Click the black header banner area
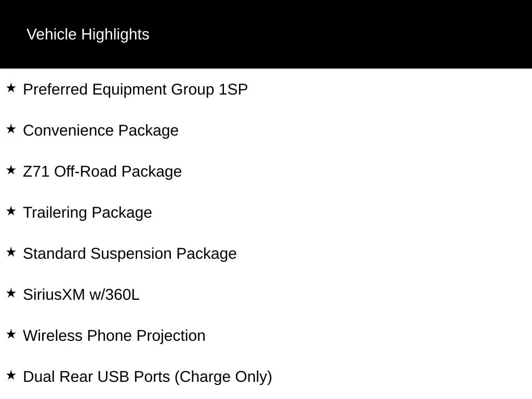This screenshot has height=399, width=532. pos(266,34)
